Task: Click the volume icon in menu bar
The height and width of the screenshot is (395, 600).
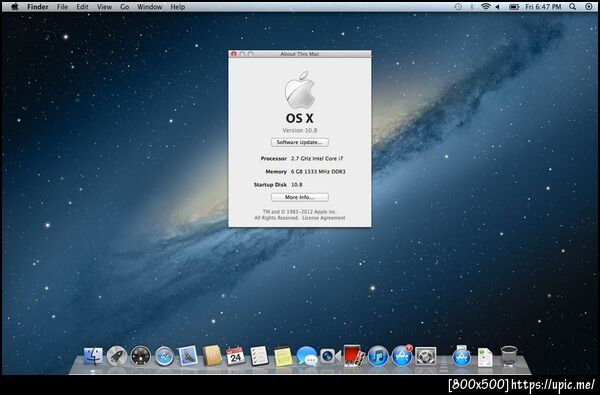Action: (498, 7)
